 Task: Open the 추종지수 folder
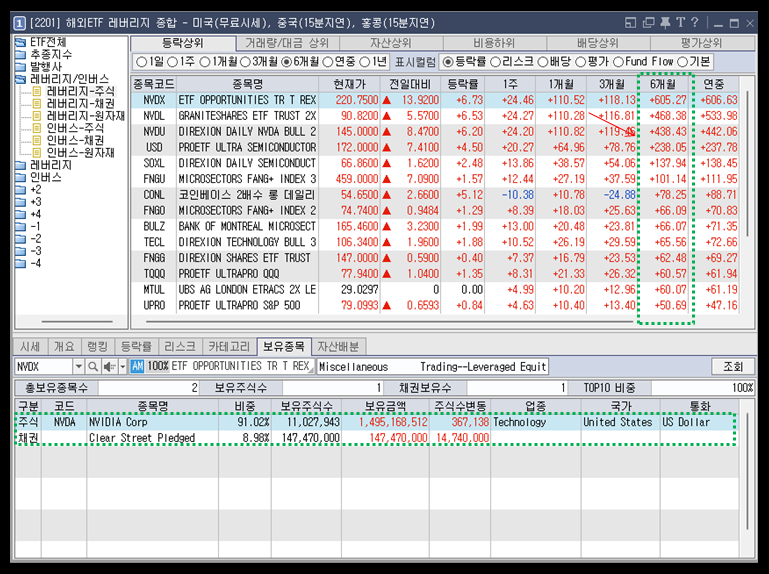[43, 54]
